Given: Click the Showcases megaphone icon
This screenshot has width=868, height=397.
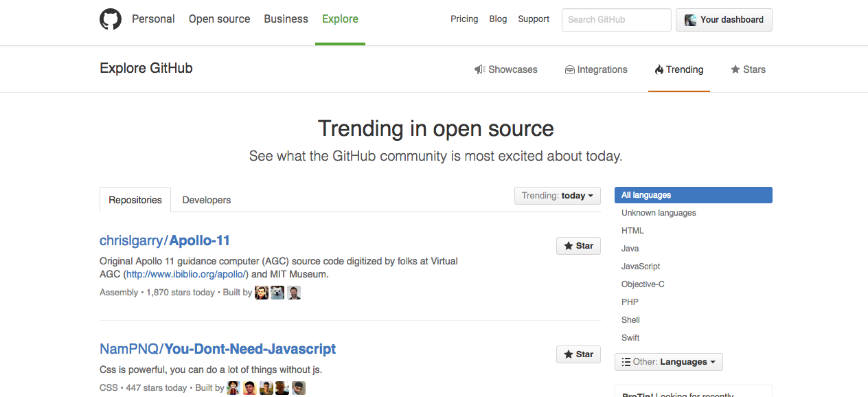Looking at the screenshot, I should click(x=480, y=69).
